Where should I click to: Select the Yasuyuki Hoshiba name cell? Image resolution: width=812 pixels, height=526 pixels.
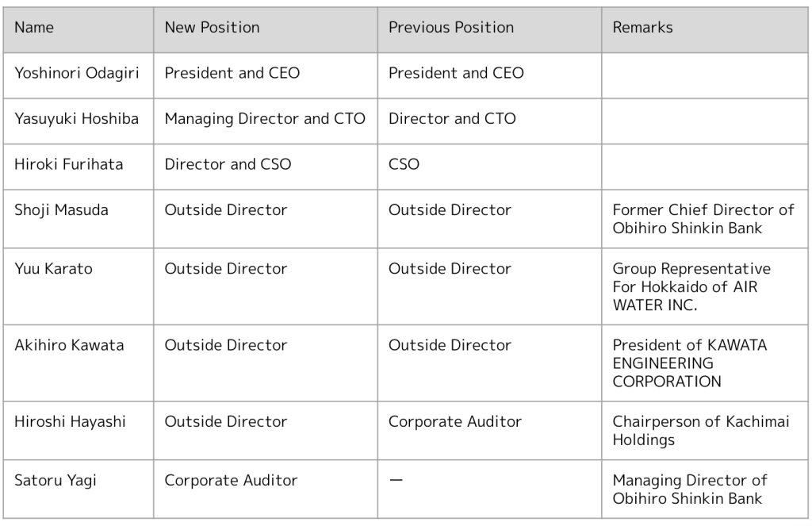(79, 121)
